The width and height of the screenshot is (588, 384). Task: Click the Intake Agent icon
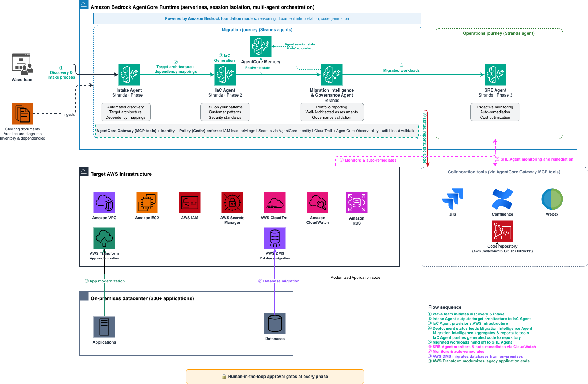tap(129, 75)
